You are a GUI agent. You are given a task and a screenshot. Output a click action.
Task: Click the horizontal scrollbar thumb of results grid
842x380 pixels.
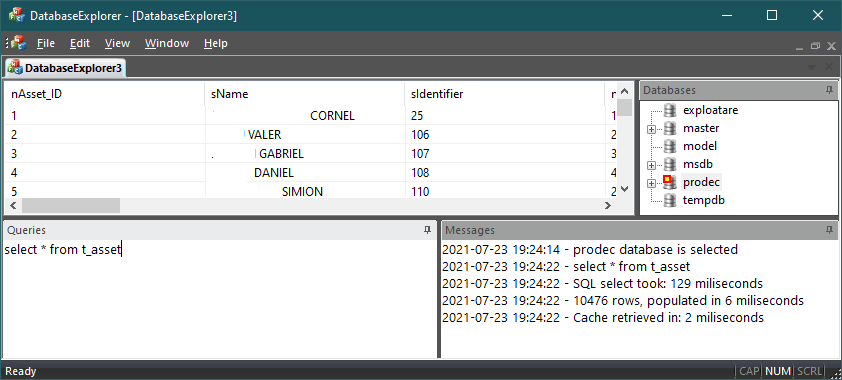pos(71,205)
